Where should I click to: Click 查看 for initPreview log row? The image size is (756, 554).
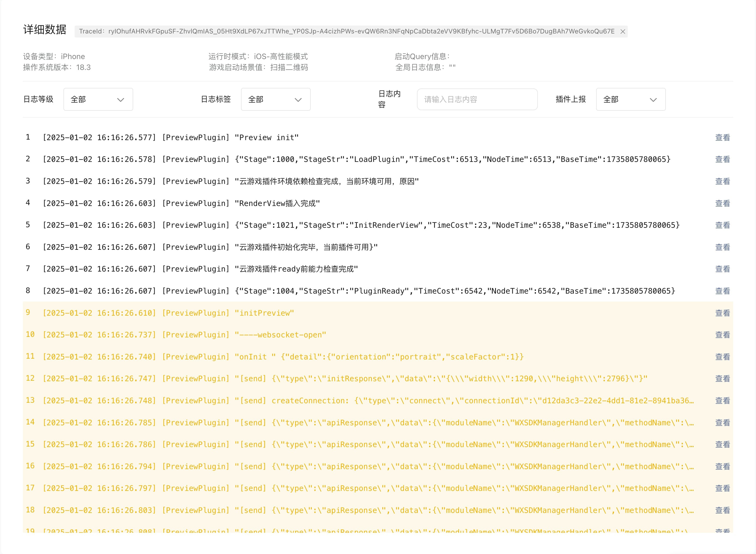(723, 313)
